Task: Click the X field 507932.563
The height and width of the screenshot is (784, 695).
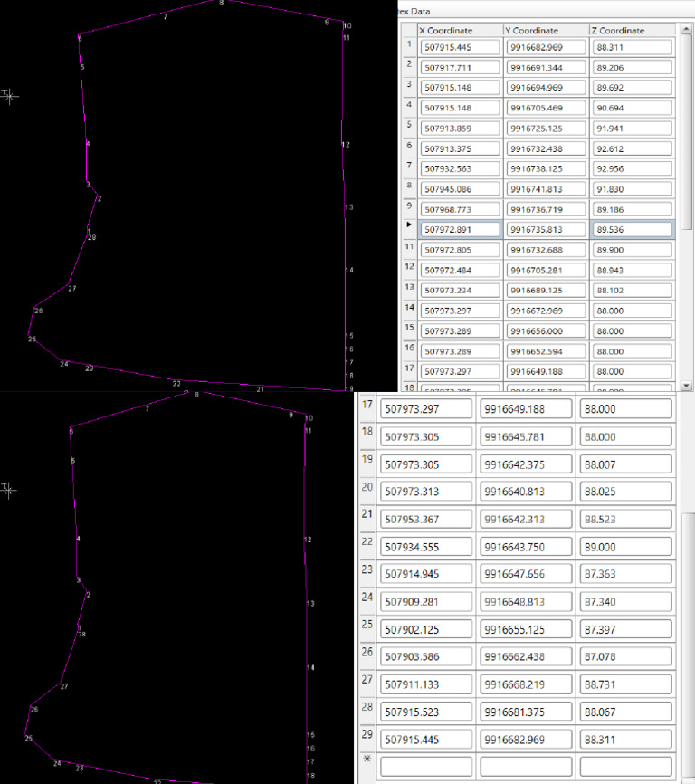Action: (x=461, y=169)
